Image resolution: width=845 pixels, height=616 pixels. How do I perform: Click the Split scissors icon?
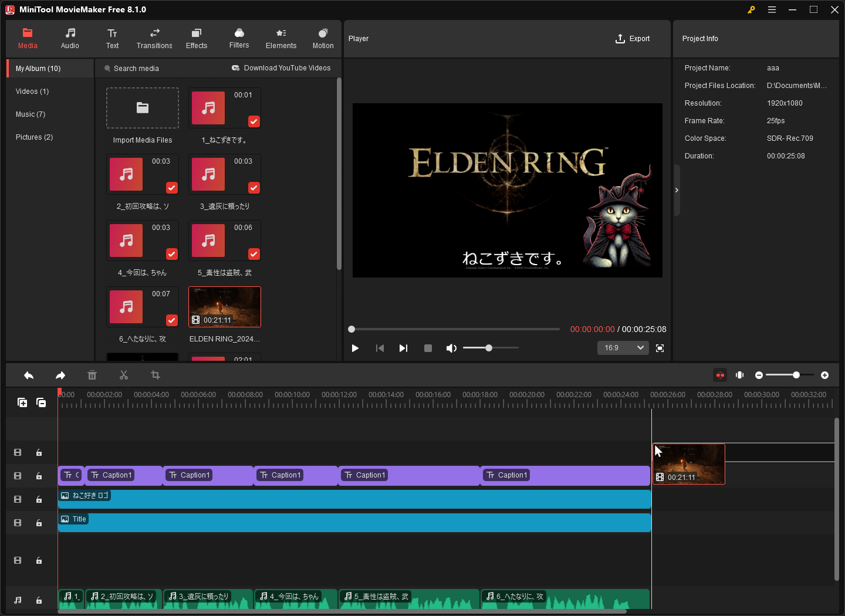click(124, 375)
